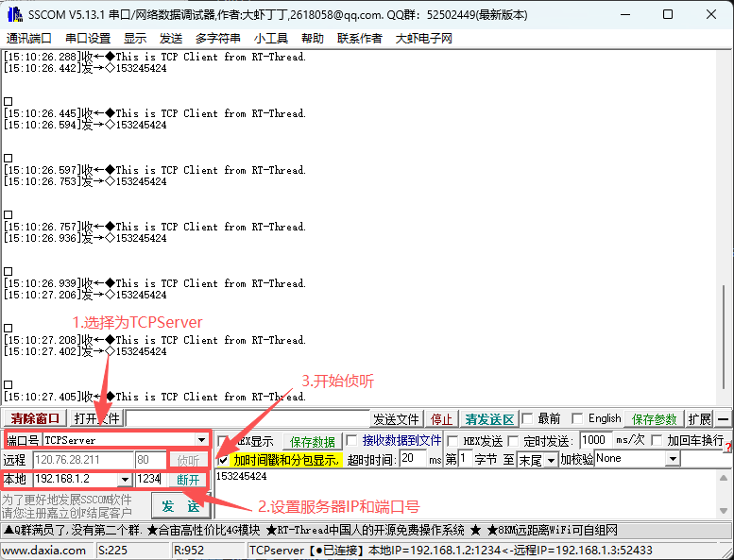Click the 发送文件 button

pos(396,419)
